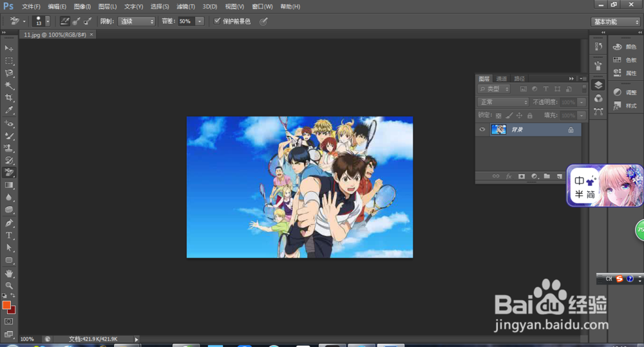Image resolution: width=644 pixels, height=347 pixels.
Task: Select the Red Eye healing tool
Action: tap(8, 123)
